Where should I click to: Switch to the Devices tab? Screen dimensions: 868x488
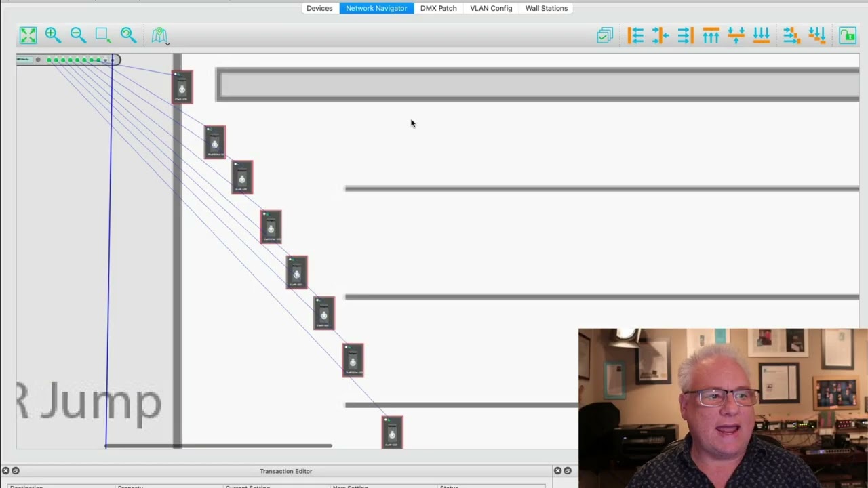tap(319, 8)
